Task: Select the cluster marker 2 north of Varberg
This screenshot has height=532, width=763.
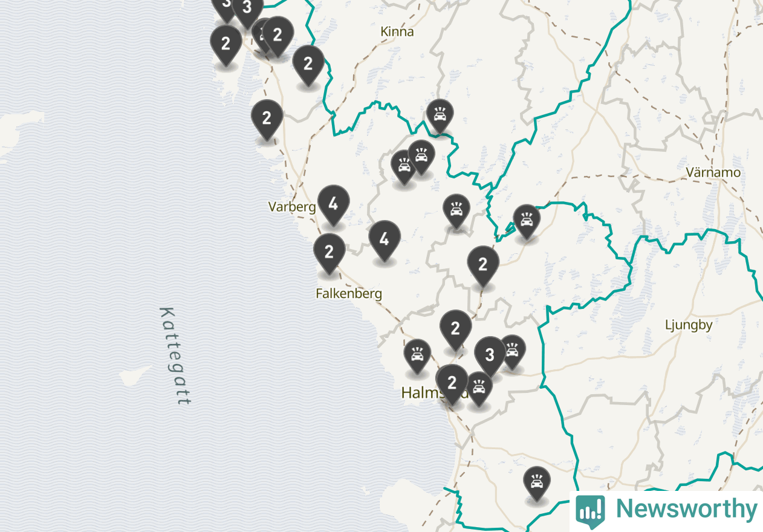Action: (x=267, y=119)
